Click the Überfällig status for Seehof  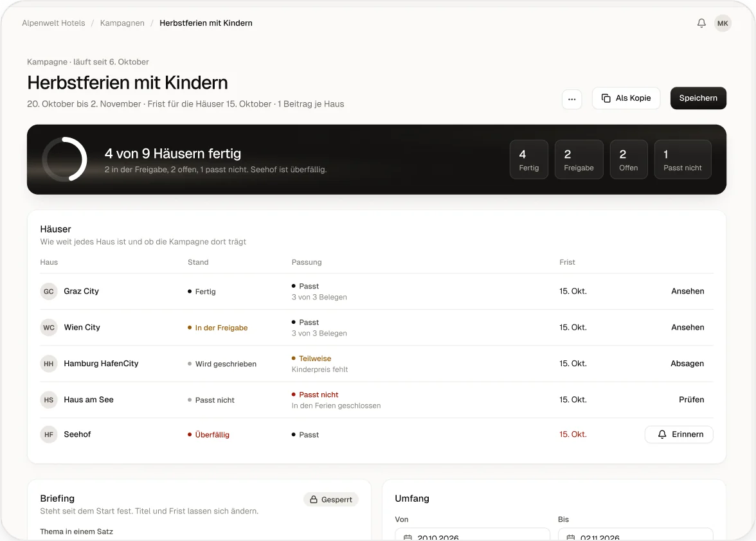tap(208, 434)
